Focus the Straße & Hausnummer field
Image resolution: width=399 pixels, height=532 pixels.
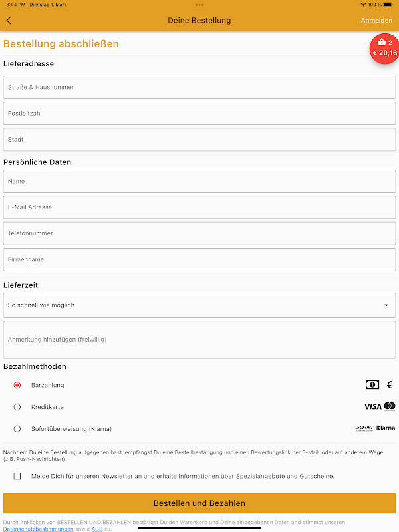coord(199,87)
